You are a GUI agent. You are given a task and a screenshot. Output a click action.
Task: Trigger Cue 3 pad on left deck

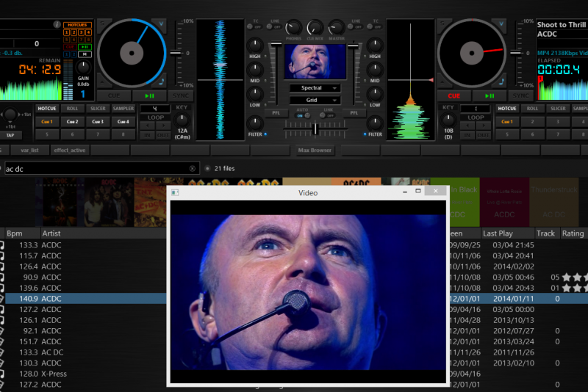click(x=98, y=122)
